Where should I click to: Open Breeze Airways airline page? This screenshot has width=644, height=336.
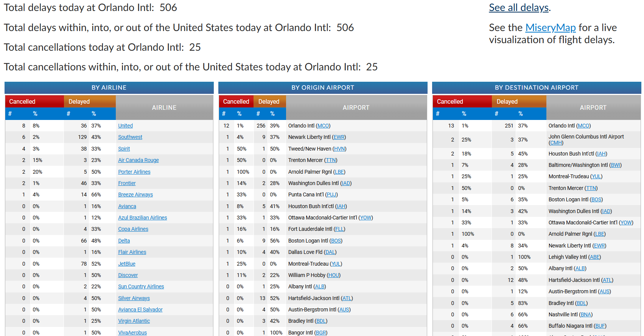pos(135,194)
